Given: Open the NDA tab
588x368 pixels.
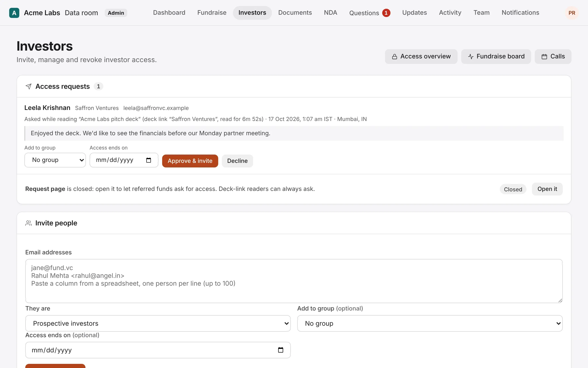Looking at the screenshot, I should pos(331,13).
